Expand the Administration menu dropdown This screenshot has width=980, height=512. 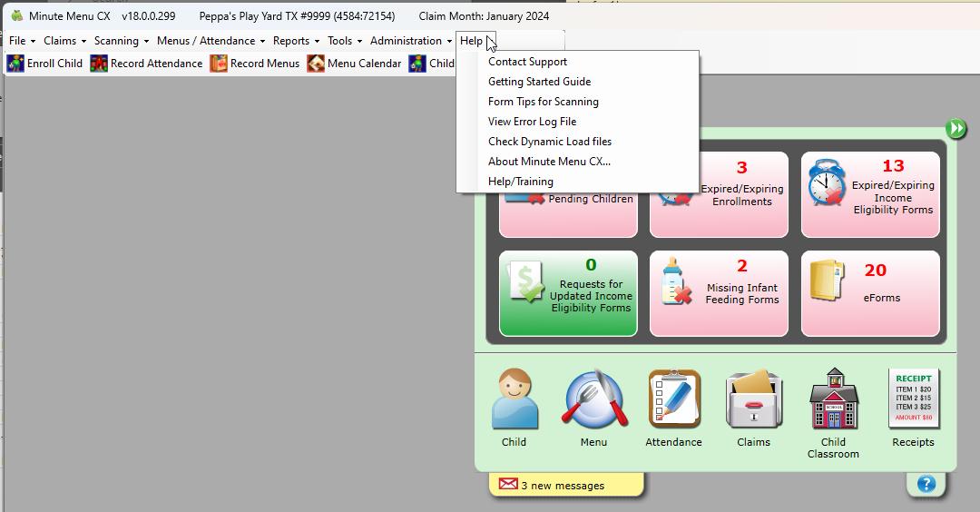click(411, 41)
